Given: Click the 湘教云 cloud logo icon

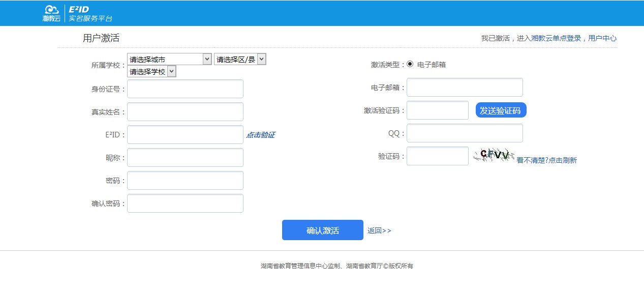Looking at the screenshot, I should point(51,13).
